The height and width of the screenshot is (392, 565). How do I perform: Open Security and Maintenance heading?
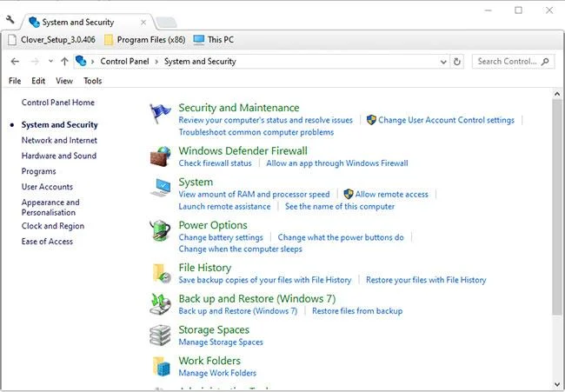(x=239, y=108)
